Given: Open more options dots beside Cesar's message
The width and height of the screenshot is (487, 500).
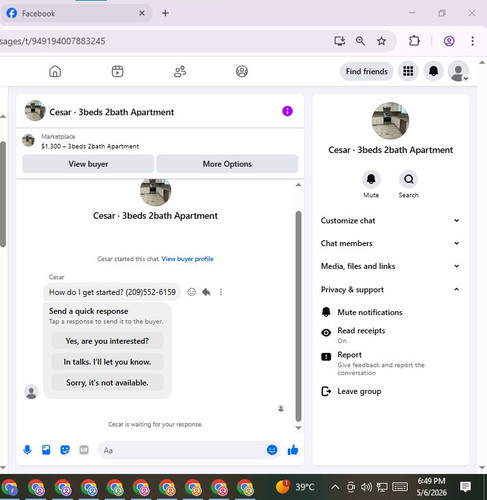Looking at the screenshot, I should (221, 292).
